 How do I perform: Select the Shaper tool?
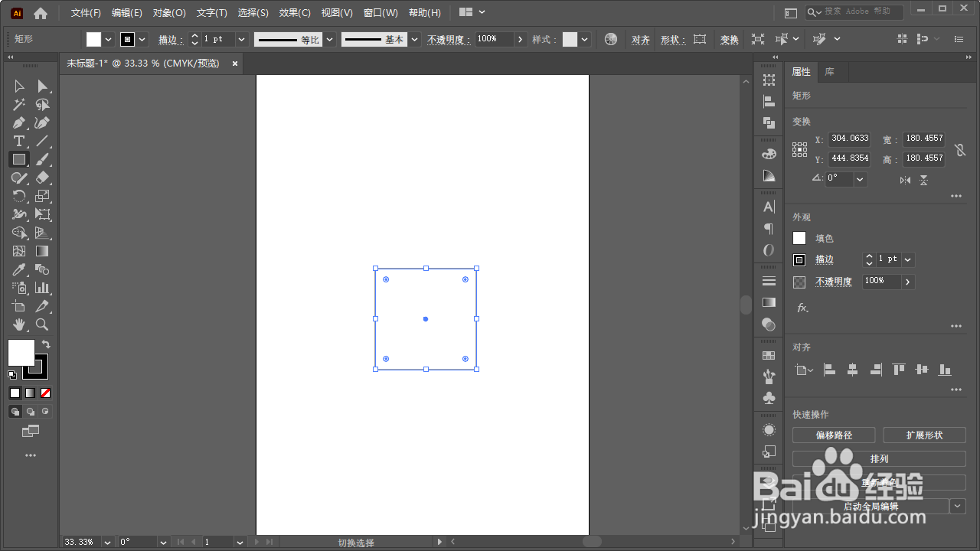pyautogui.click(x=19, y=178)
